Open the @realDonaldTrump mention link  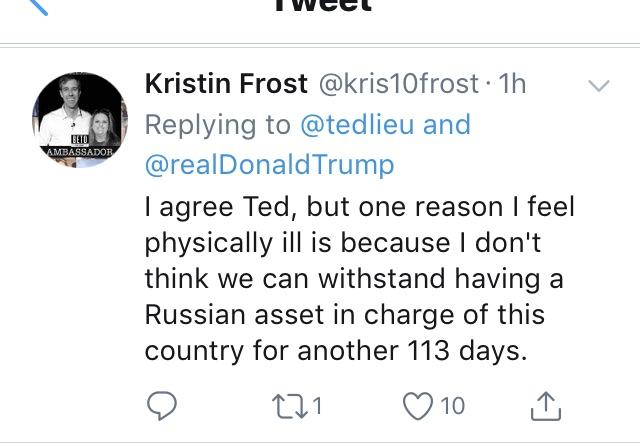pos(270,164)
